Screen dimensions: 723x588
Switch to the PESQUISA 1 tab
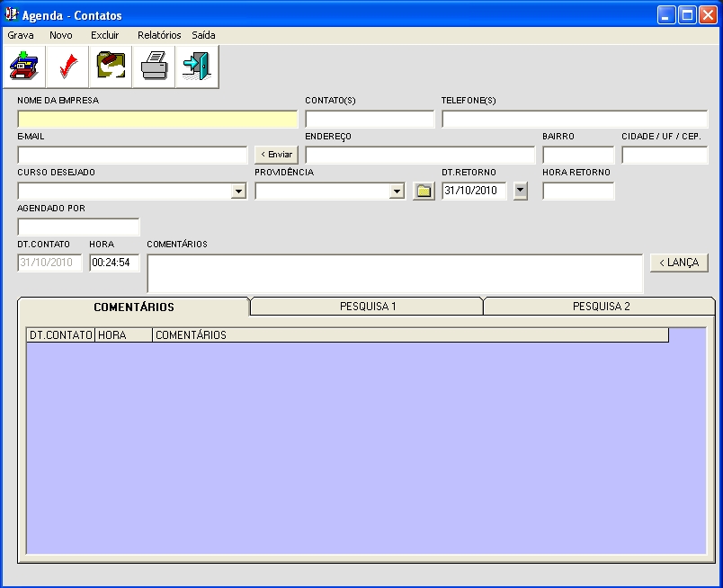(x=368, y=307)
